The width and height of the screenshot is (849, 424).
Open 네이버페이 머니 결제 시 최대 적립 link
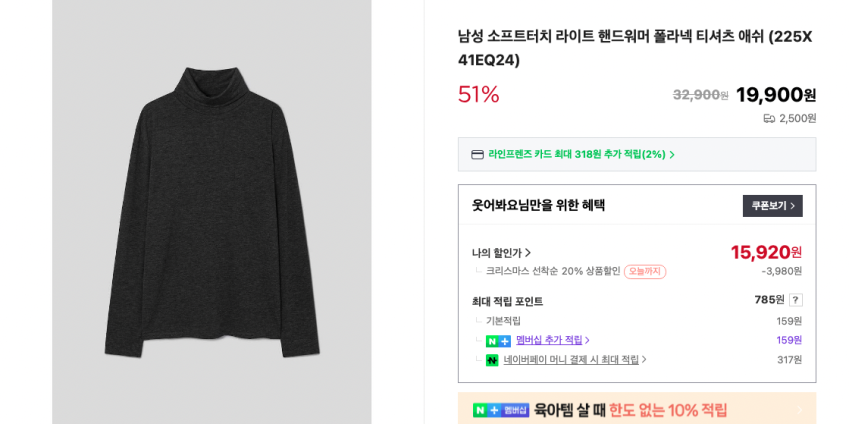[571, 360]
